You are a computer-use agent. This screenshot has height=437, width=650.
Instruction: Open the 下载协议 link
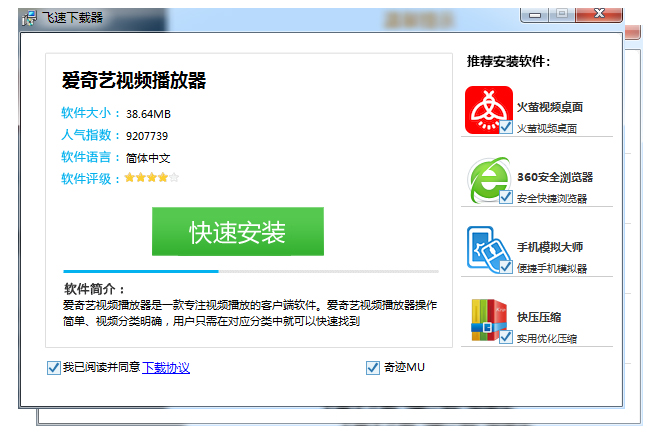(166, 368)
